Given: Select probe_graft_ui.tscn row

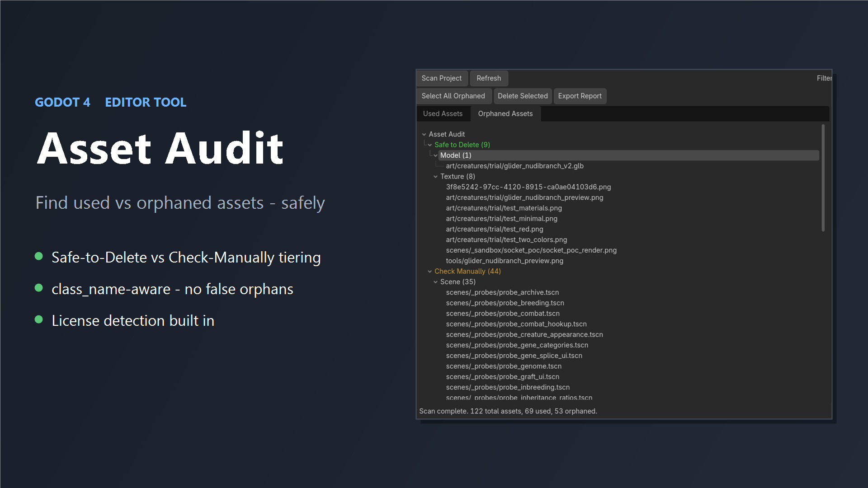Looking at the screenshot, I should [502, 377].
